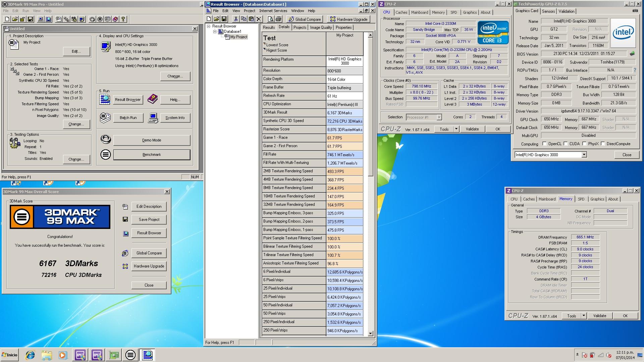This screenshot has width=644, height=362.
Task: Click the Batch Run button
Action: (x=128, y=118)
